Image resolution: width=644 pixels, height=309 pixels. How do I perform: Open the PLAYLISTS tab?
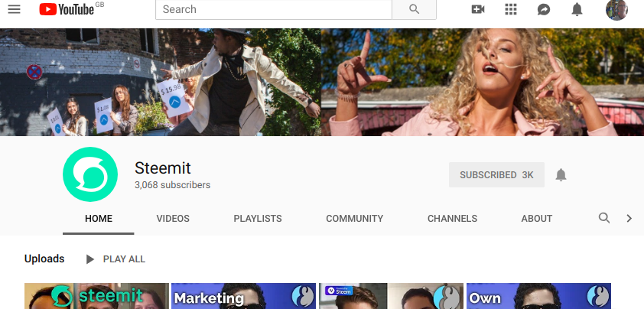(258, 219)
